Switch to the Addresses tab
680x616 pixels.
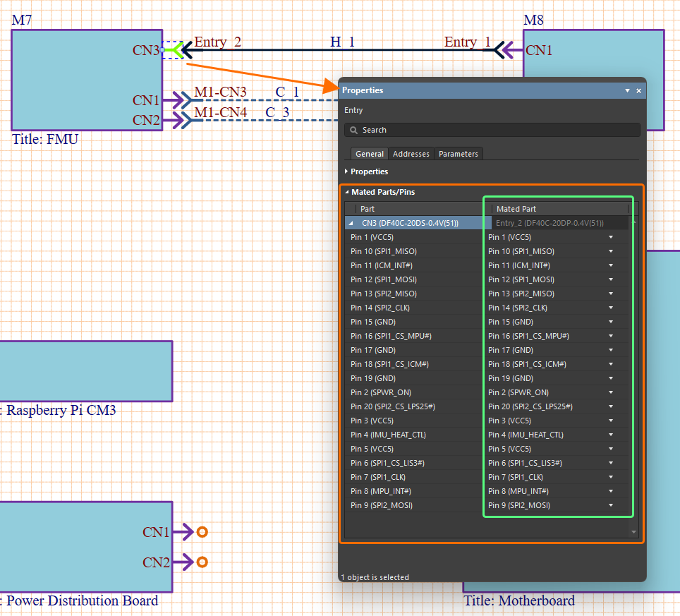pos(411,154)
